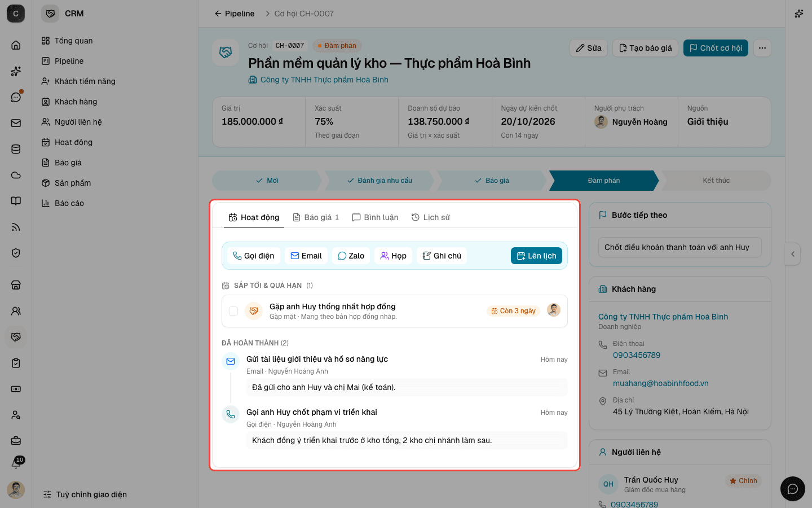Open the RSS feed icon in the left rail
The height and width of the screenshot is (508, 812).
tap(16, 227)
